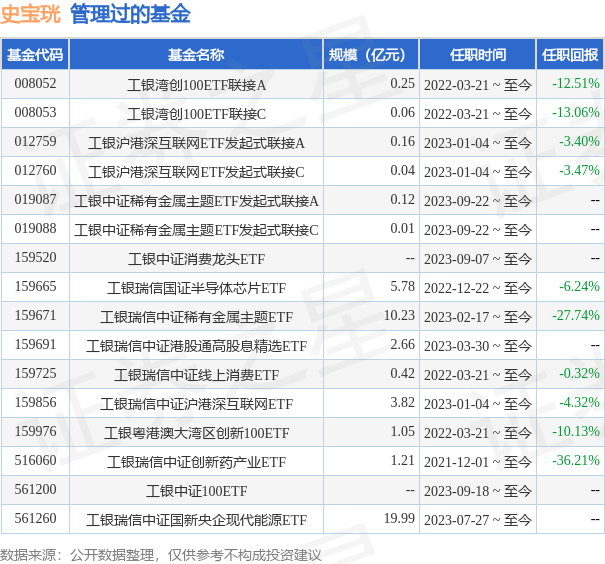This screenshot has width=605, height=564.
Task: Click fund name 工银瑞信中证线上消费ETF
Action: (x=196, y=375)
